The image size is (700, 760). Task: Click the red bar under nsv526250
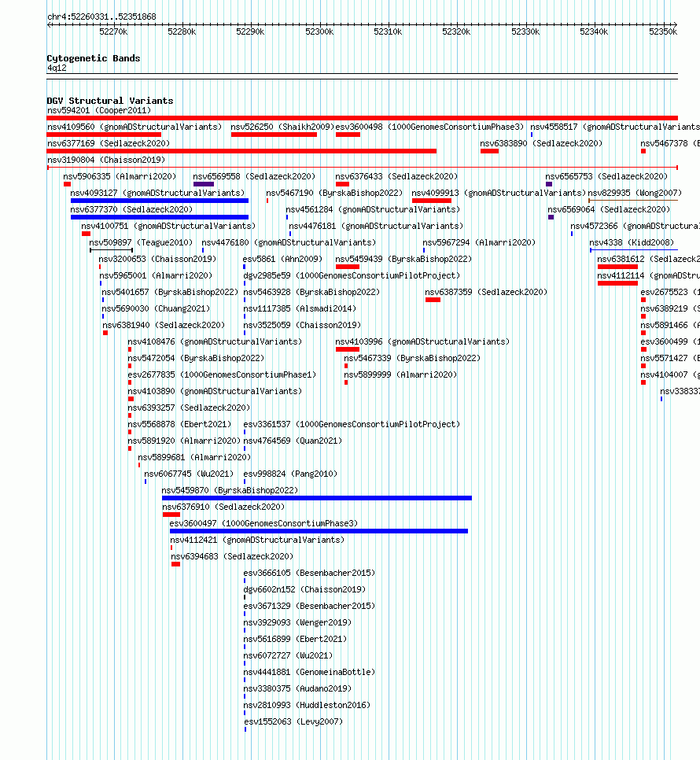pyautogui.click(x=274, y=135)
